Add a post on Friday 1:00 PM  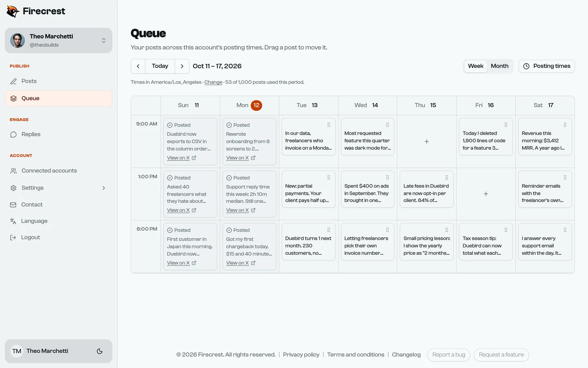[x=486, y=194]
